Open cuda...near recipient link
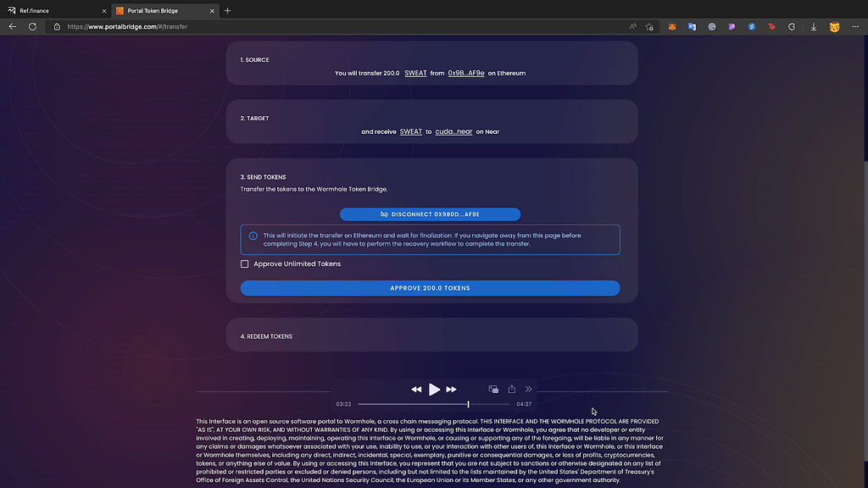The width and height of the screenshot is (868, 488). (x=454, y=131)
